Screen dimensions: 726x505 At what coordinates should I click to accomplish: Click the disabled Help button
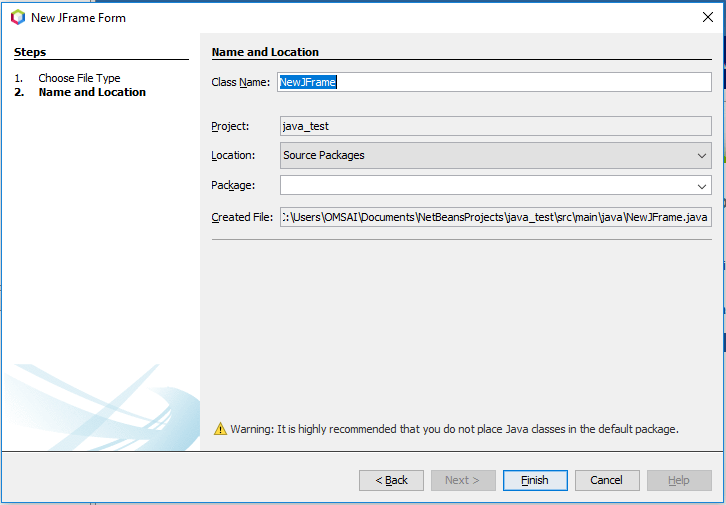tap(679, 480)
